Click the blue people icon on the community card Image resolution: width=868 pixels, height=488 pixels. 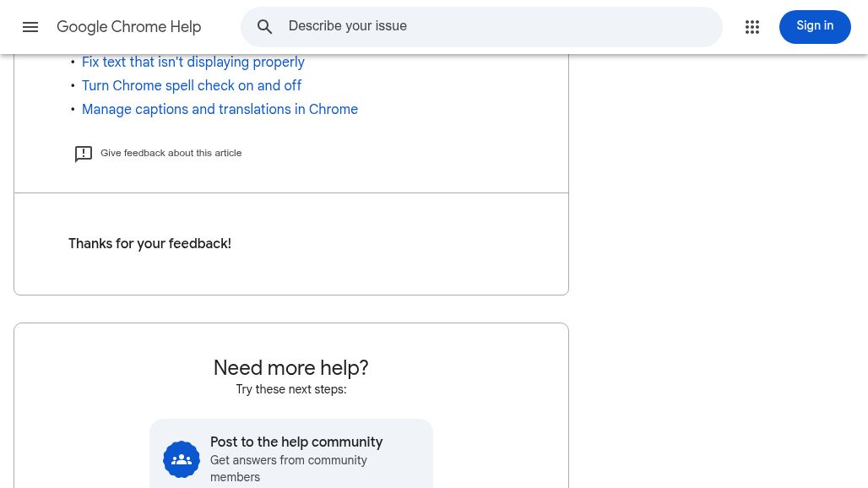click(182, 459)
